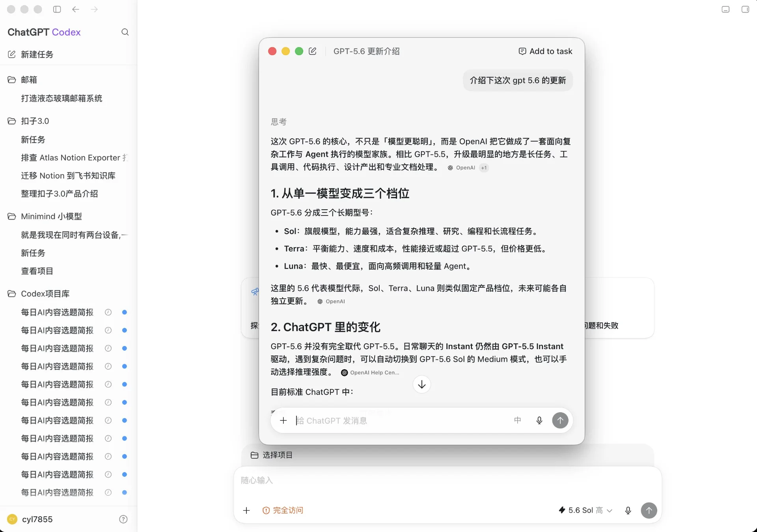This screenshot has width=757, height=532.
Task: Click send arrow in popup composer
Action: 560,420
